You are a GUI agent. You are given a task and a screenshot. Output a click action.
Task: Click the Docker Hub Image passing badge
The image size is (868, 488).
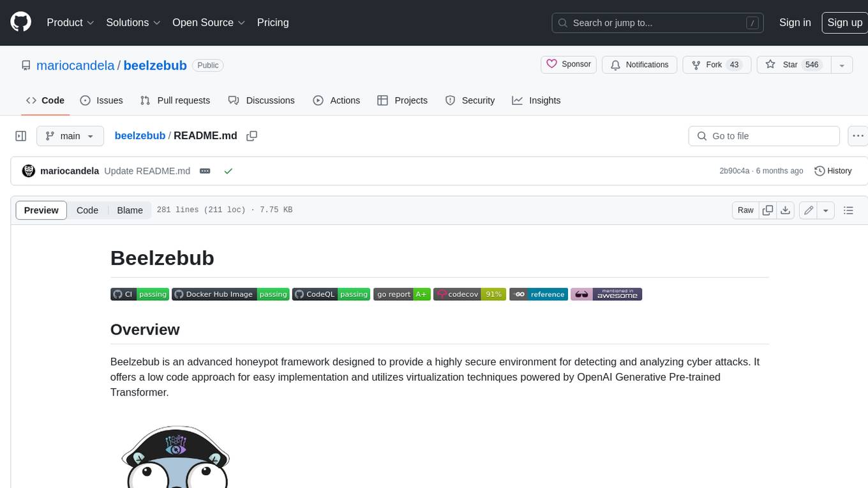pos(230,294)
